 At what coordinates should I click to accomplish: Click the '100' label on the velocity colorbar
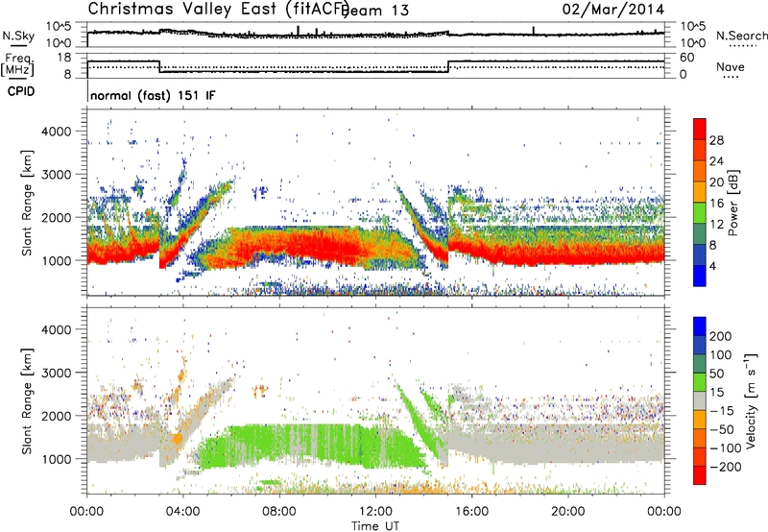coord(721,354)
